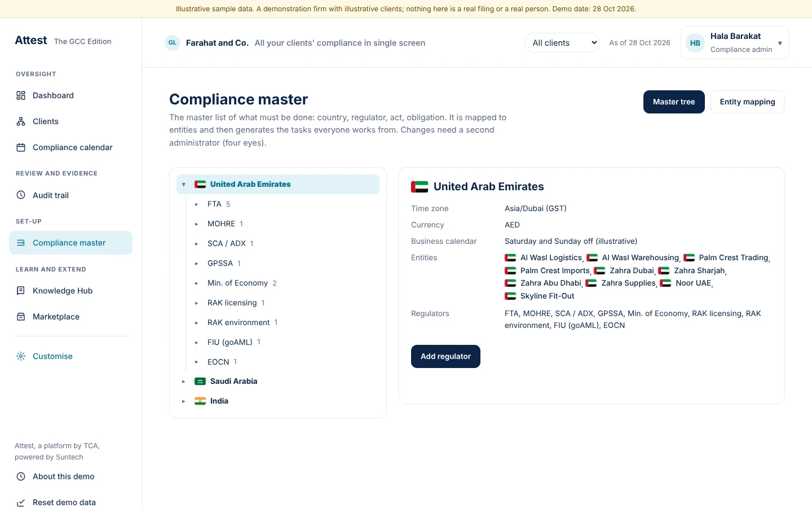This screenshot has width=812, height=508.
Task: Click the Customise gear icon
Action: [21, 356]
